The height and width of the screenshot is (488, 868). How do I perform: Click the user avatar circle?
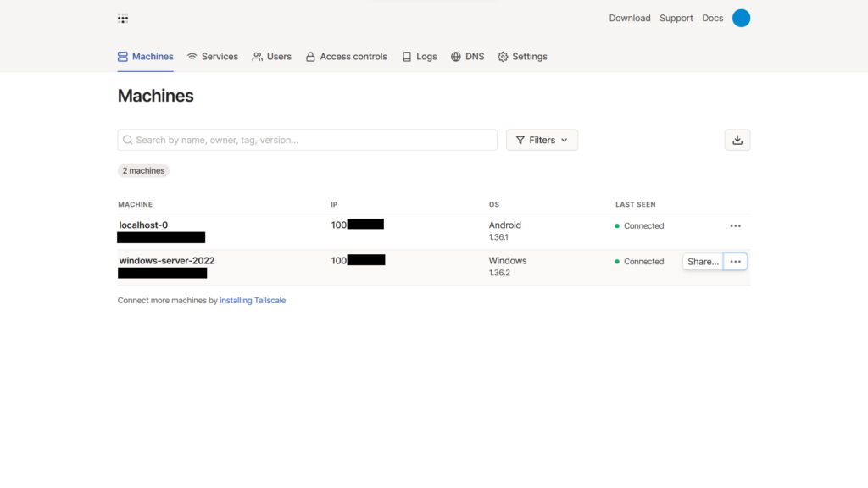741,18
